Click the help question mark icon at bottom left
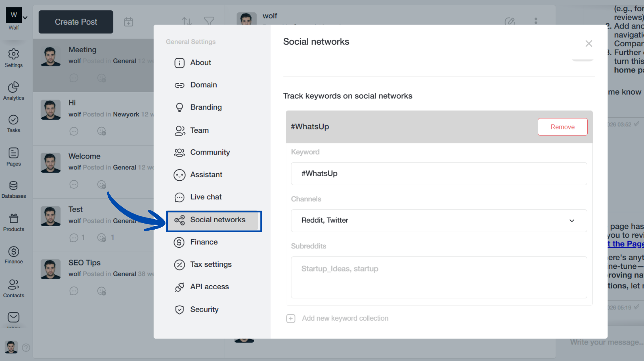The width and height of the screenshot is (644, 362). [x=26, y=348]
